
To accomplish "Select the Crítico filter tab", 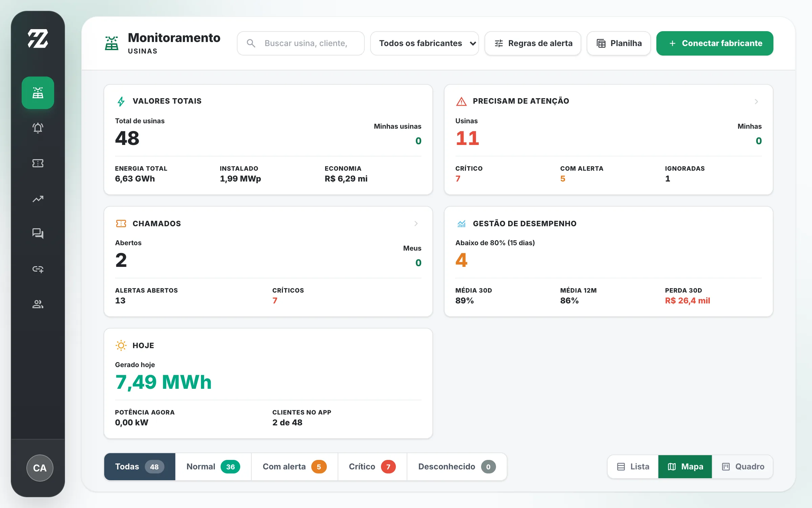I will coord(372,467).
